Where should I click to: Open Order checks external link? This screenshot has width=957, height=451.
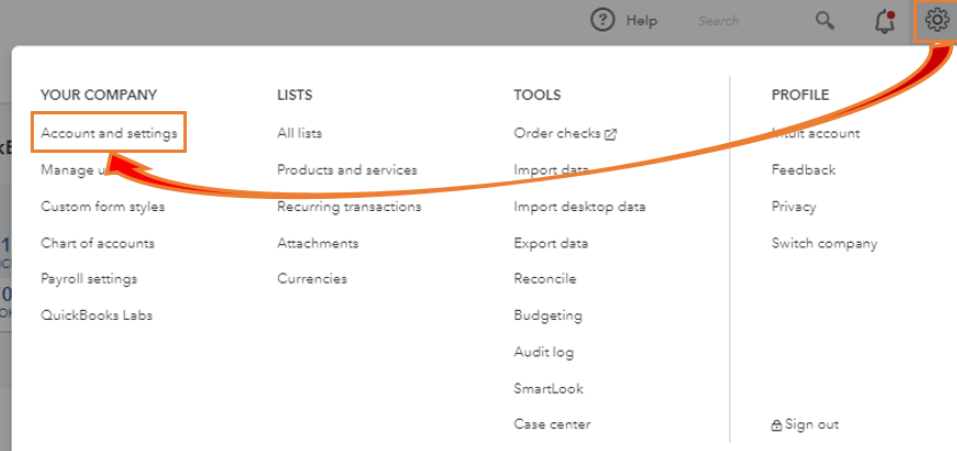click(x=565, y=133)
